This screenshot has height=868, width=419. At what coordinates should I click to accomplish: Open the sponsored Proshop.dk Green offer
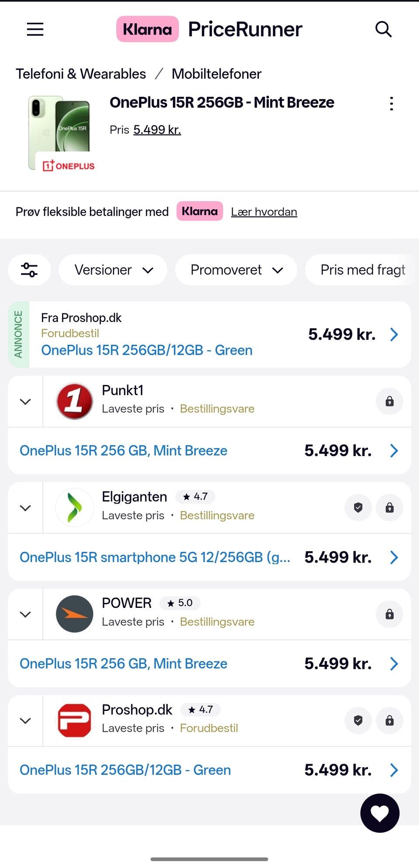pos(218,335)
